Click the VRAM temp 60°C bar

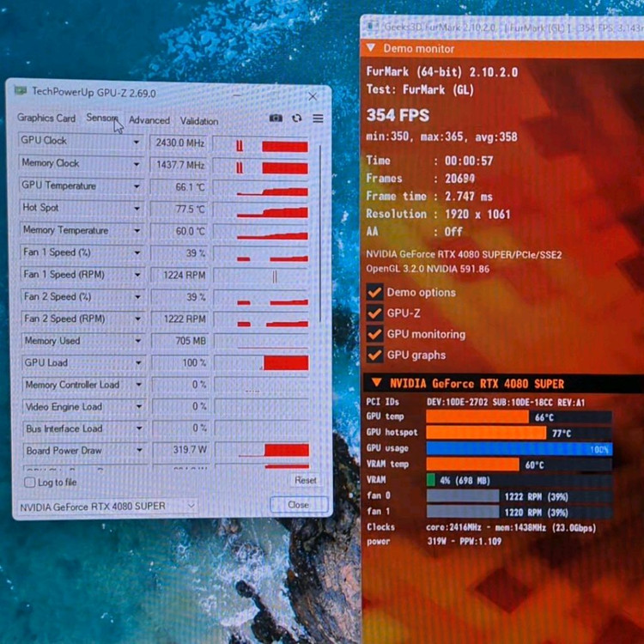click(x=519, y=465)
